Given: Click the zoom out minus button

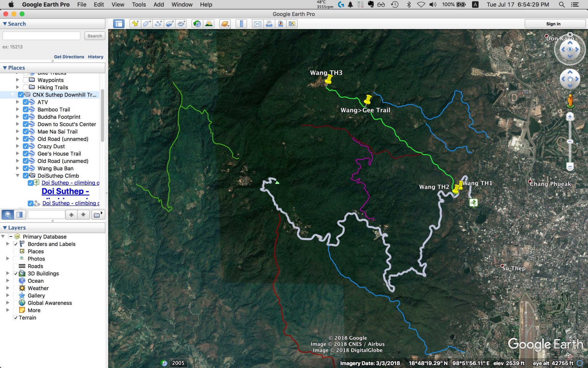Looking at the screenshot, I should (570, 166).
